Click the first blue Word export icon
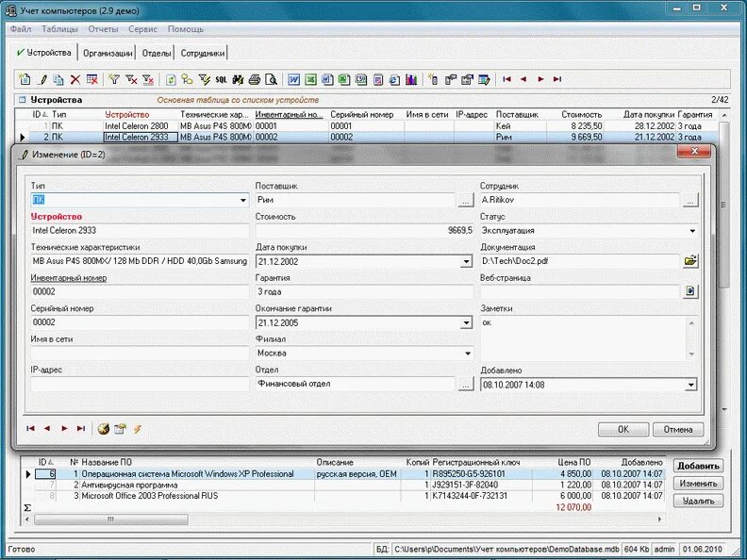Image resolution: width=747 pixels, height=560 pixels. coord(294,79)
